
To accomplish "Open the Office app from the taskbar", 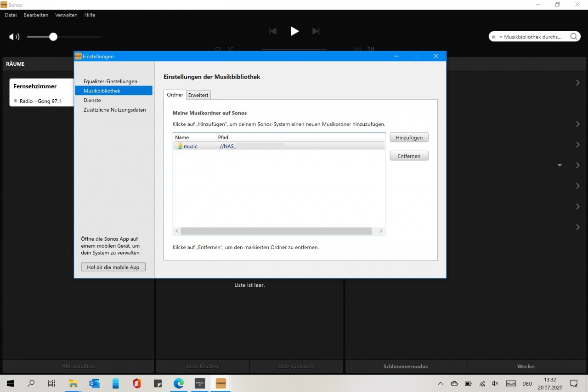I will click(136, 383).
